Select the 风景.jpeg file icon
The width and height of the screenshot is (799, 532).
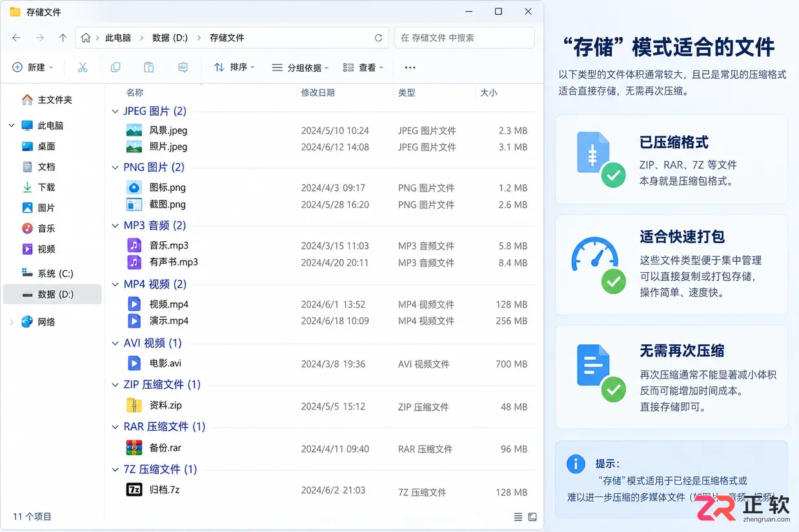point(134,130)
